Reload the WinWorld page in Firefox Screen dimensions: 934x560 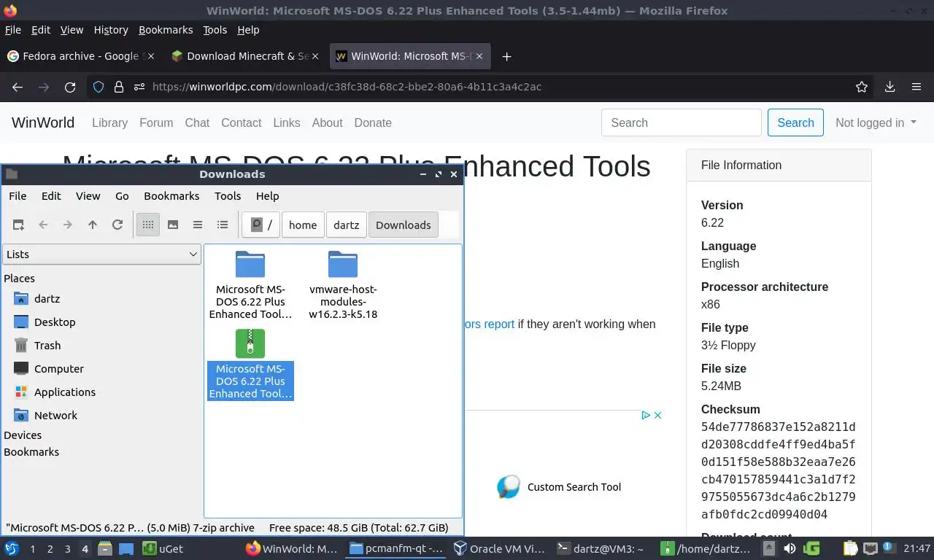[70, 87]
